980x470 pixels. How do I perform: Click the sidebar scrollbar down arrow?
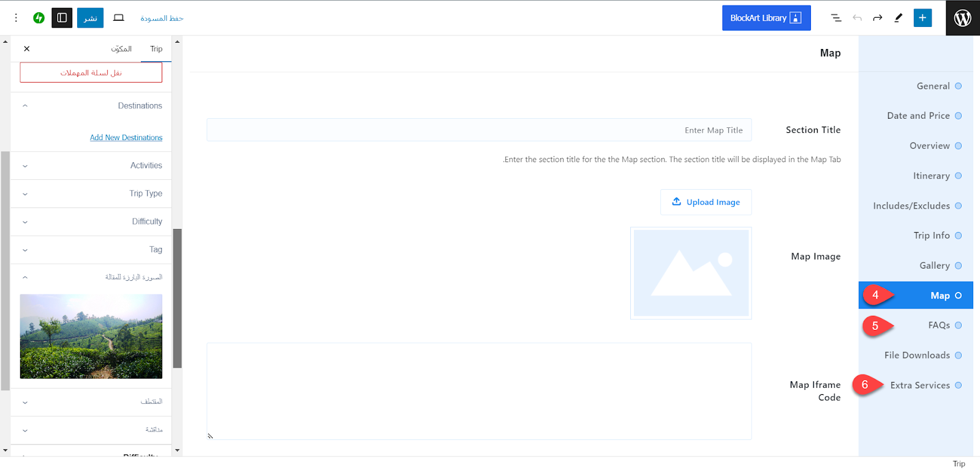click(x=178, y=450)
